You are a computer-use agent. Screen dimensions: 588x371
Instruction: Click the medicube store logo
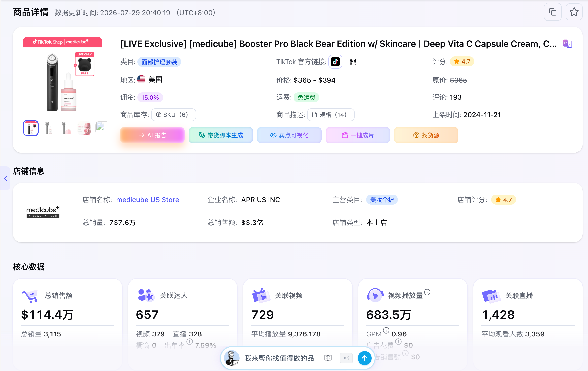click(x=43, y=212)
